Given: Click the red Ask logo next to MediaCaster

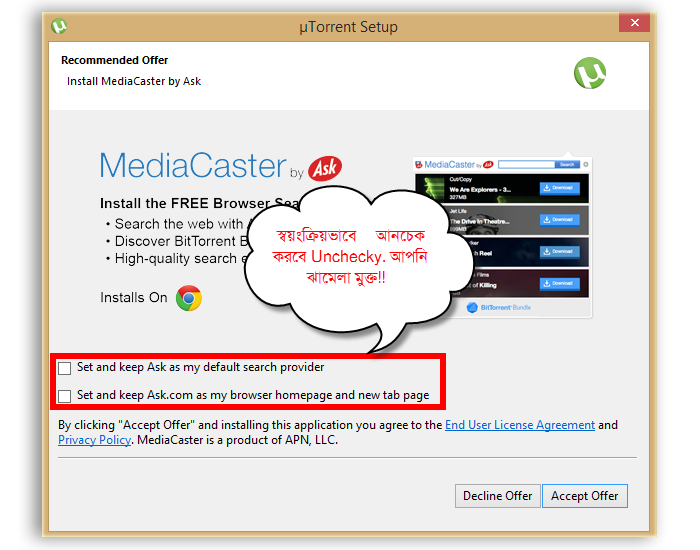Looking at the screenshot, I should coord(325,168).
